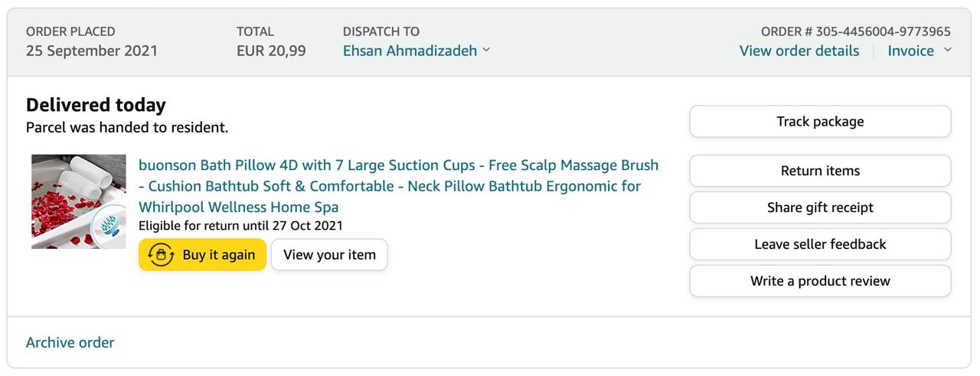This screenshot has width=980, height=376.
Task: Choose Leave seller feedback
Action: (x=820, y=244)
